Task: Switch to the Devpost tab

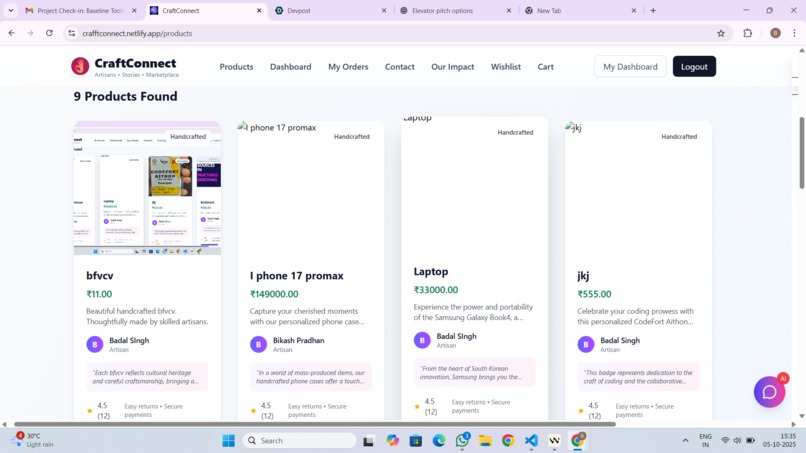Action: pos(329,10)
